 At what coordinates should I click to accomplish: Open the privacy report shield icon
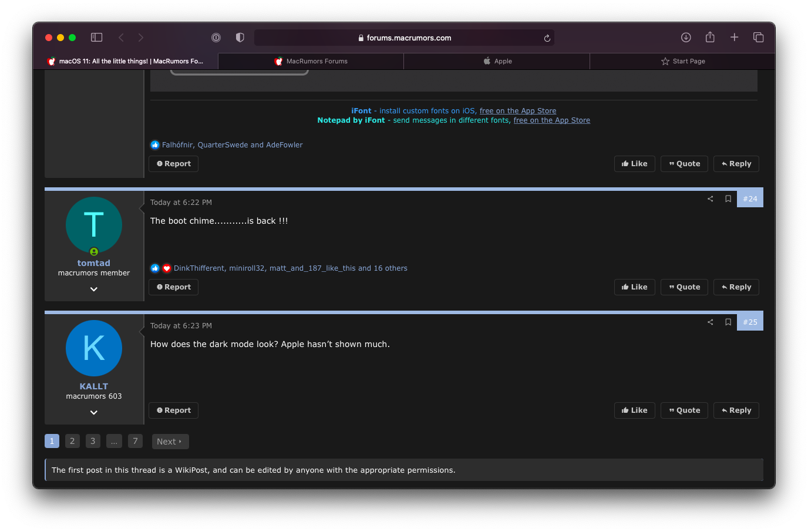coord(240,38)
